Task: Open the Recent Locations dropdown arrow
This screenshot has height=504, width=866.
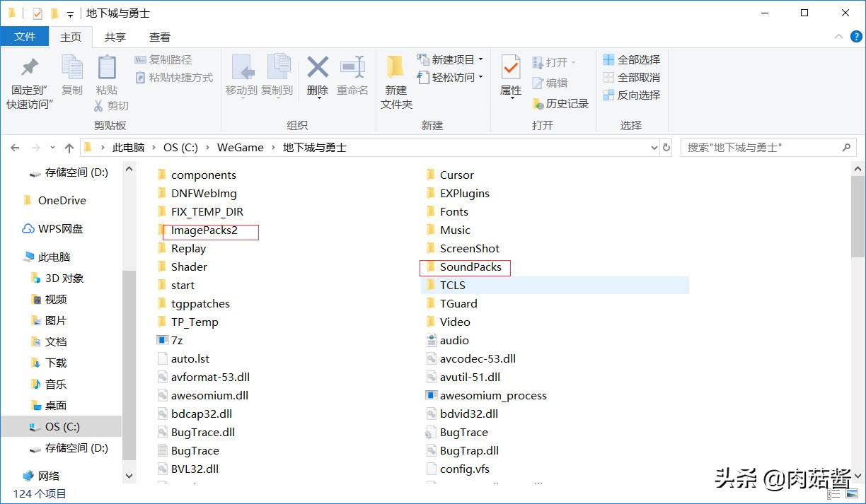Action: 53,148
